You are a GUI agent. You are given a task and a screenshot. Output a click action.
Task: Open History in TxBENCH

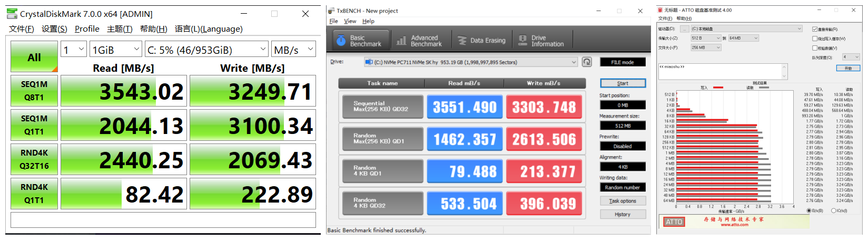623,214
